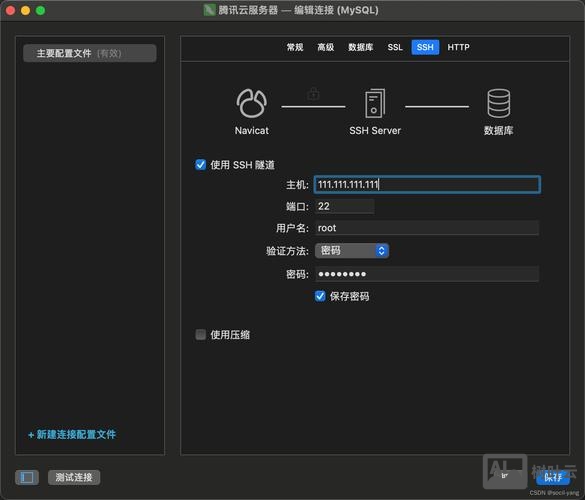Open the 数据库 tab
Screen dimensions: 585x500
(360, 47)
